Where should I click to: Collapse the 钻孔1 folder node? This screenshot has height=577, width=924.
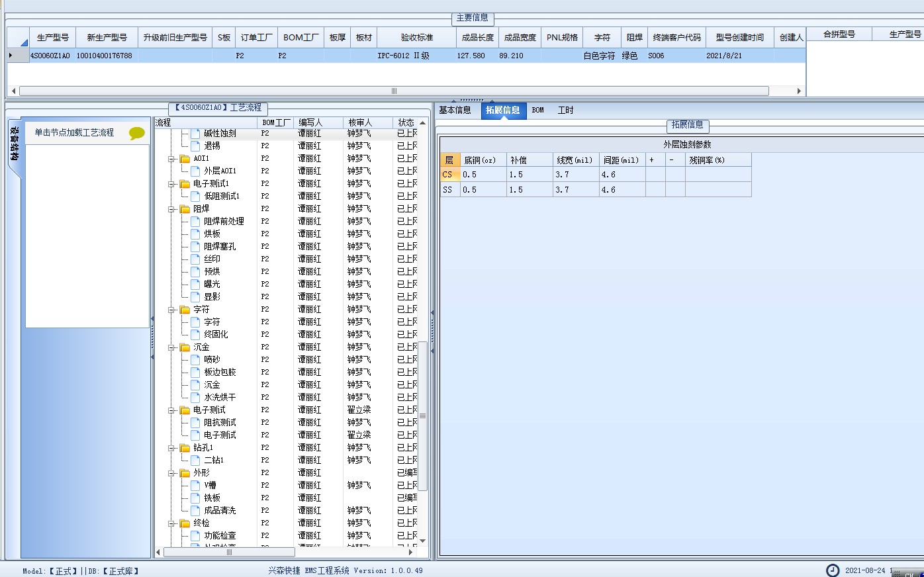pyautogui.click(x=171, y=448)
